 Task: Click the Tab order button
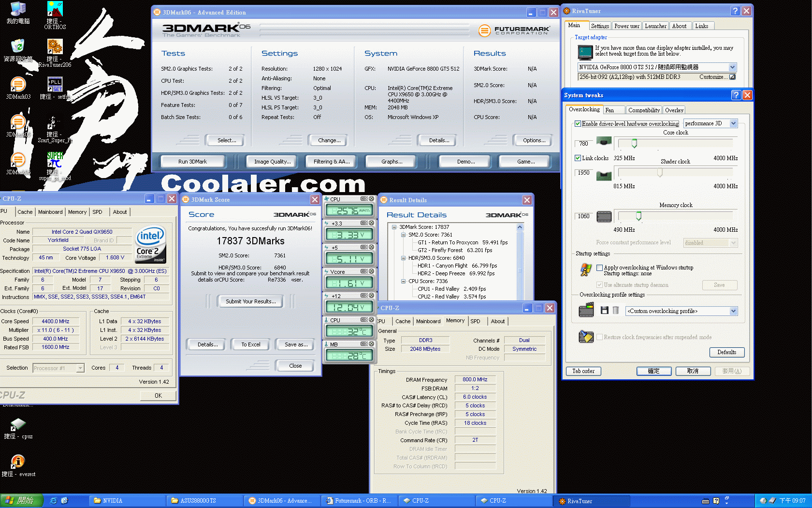(583, 371)
